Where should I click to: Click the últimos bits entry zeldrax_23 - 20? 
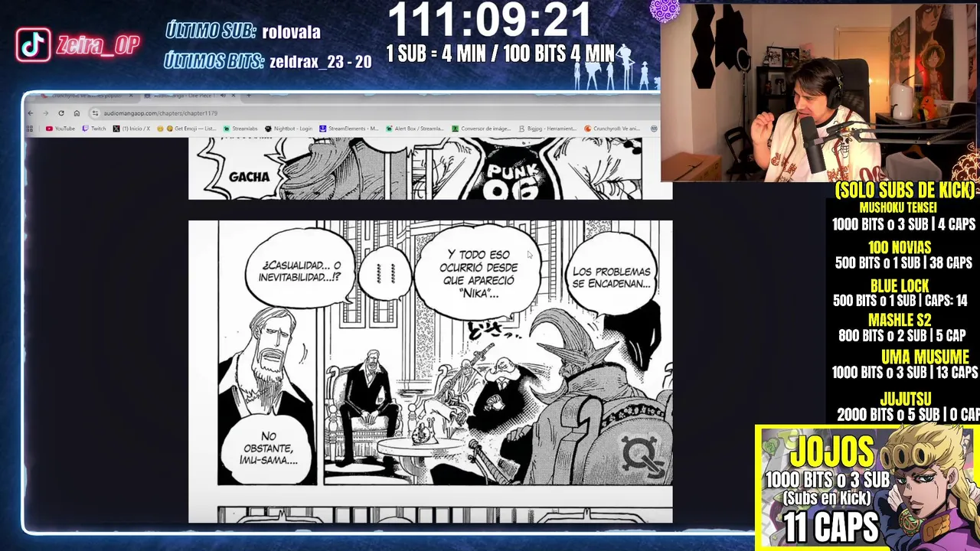tap(320, 62)
